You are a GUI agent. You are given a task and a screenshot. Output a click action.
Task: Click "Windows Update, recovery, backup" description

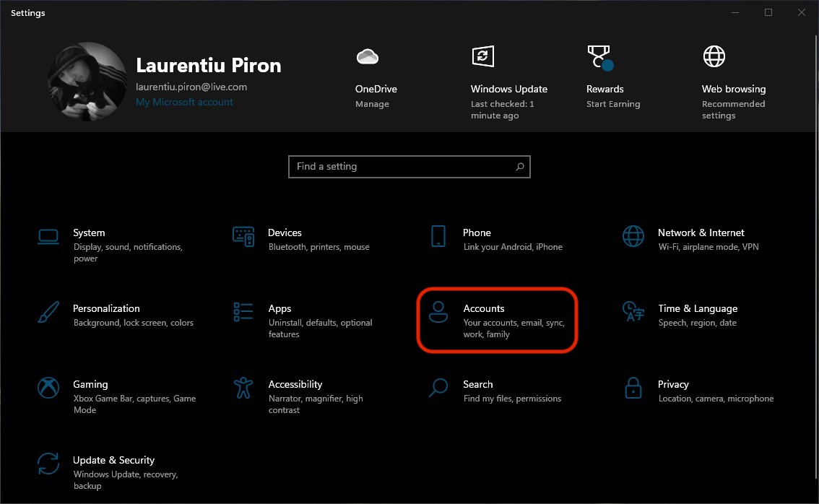click(x=126, y=480)
